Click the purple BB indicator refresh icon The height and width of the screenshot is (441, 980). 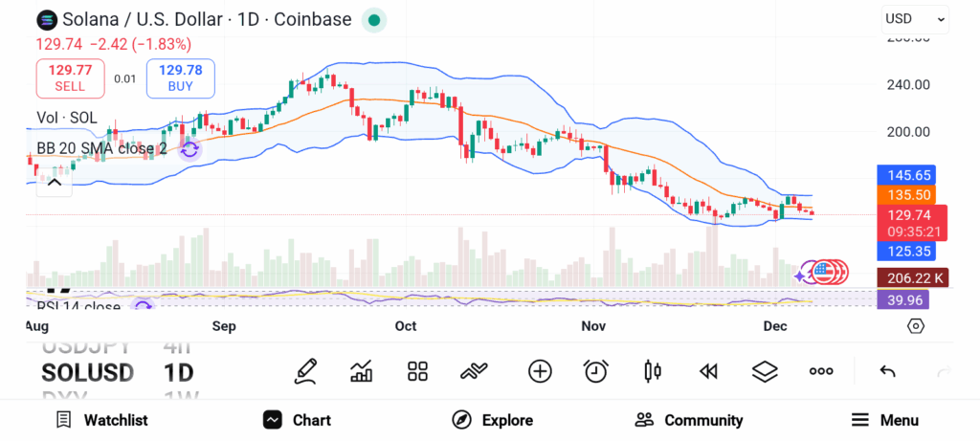[189, 149]
